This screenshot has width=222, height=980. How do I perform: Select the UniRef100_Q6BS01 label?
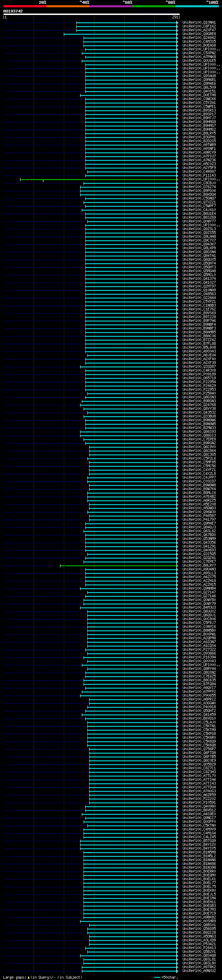199,925
